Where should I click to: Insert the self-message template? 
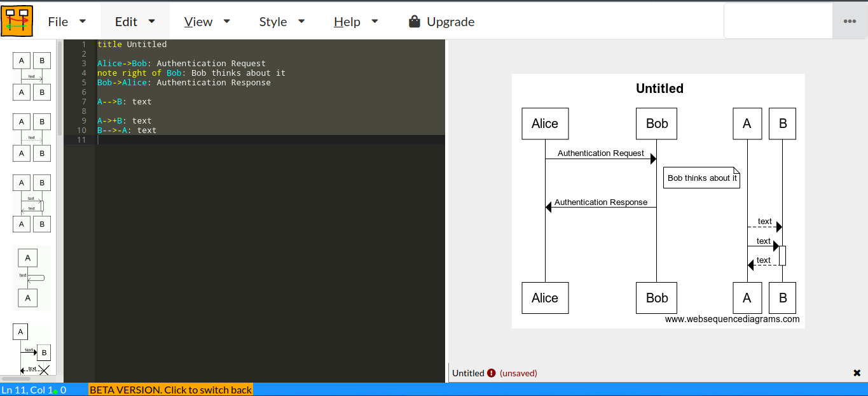click(32, 278)
